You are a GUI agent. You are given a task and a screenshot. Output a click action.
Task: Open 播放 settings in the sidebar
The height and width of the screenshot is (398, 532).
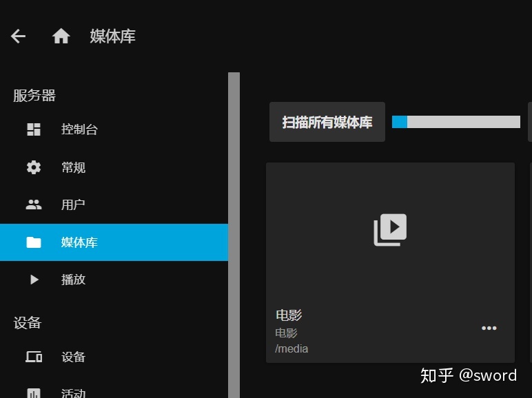pos(114,280)
